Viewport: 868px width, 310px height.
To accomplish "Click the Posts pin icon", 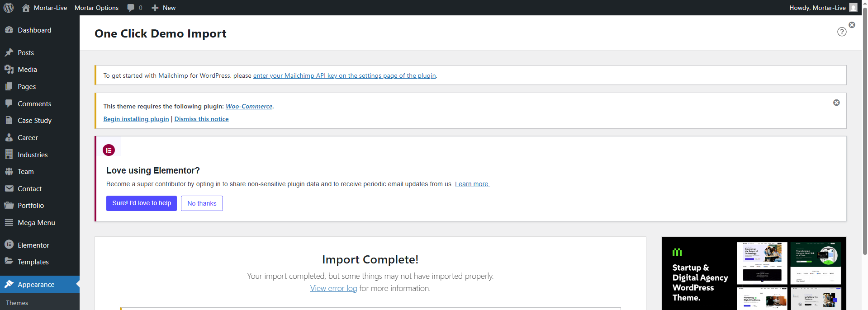I will click(9, 52).
